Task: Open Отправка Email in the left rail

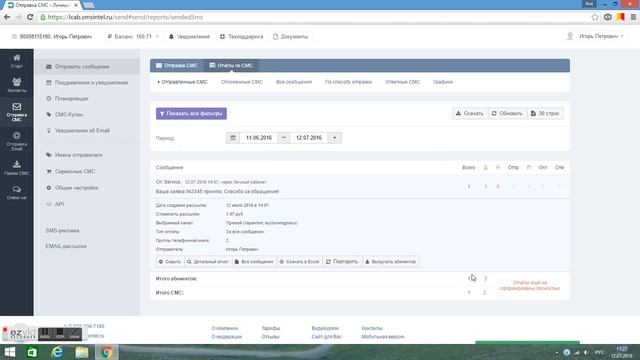Action: pyautogui.click(x=17, y=141)
